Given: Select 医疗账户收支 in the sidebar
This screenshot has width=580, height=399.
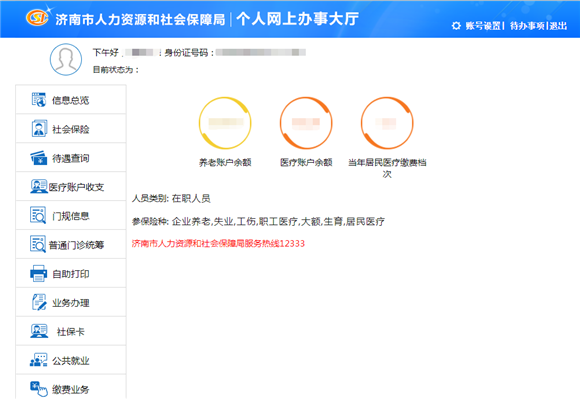Looking at the screenshot, I should coord(71,186).
